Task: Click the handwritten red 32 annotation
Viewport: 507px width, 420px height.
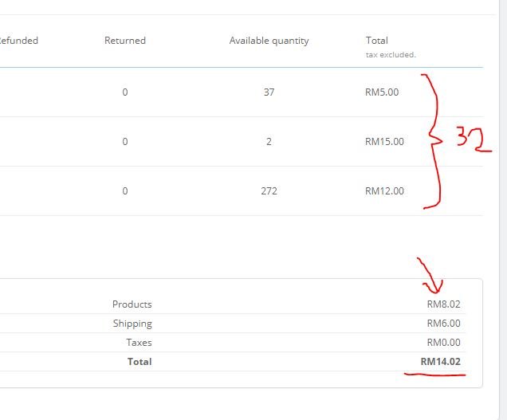Action: (472, 139)
